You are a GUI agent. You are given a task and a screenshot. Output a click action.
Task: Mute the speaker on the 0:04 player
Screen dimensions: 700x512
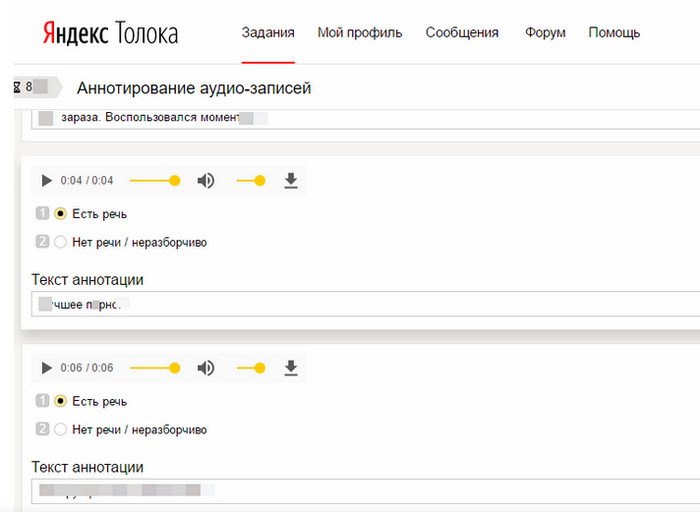[206, 181]
